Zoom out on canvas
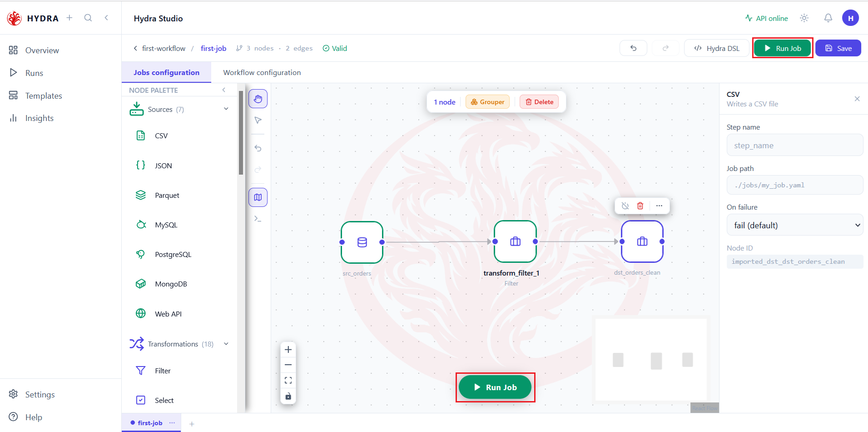Image resolution: width=868 pixels, height=432 pixels. (288, 365)
